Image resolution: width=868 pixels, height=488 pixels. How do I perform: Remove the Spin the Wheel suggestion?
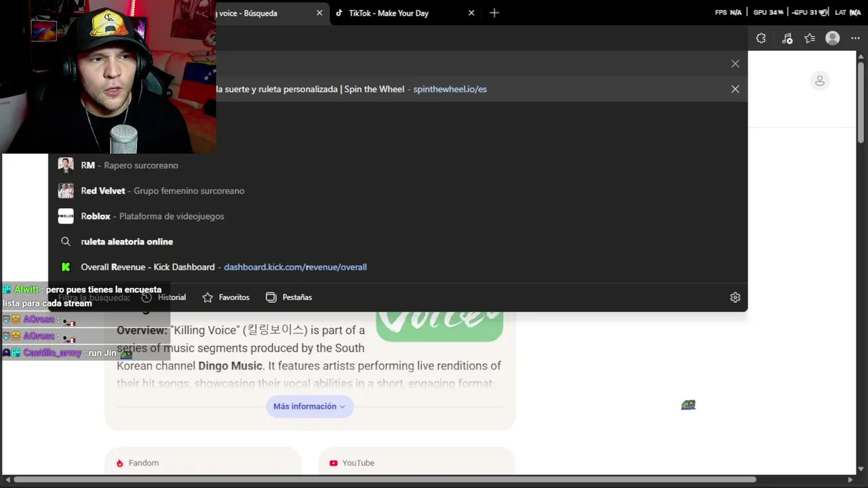(735, 89)
